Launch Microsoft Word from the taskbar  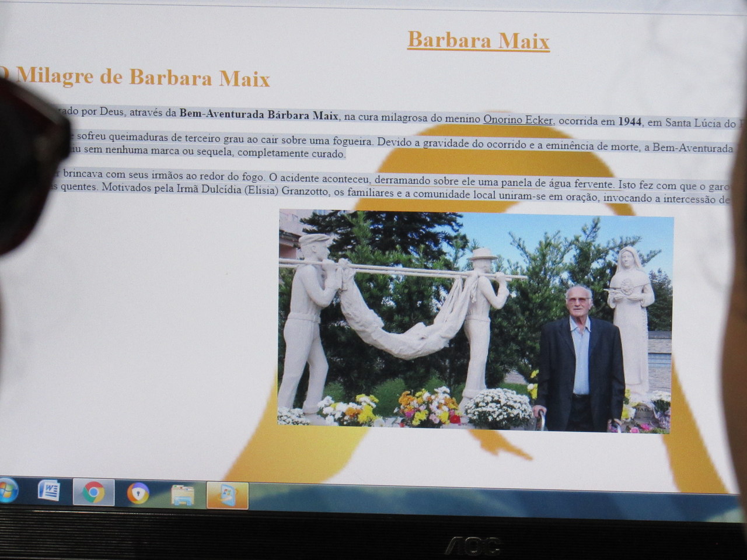coord(49,491)
